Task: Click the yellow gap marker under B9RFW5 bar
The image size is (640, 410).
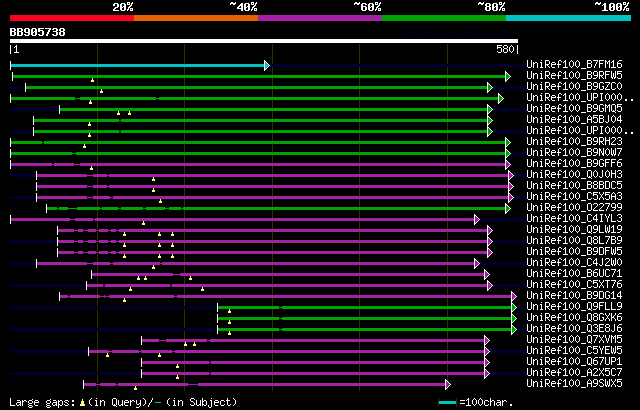Action: [93, 80]
